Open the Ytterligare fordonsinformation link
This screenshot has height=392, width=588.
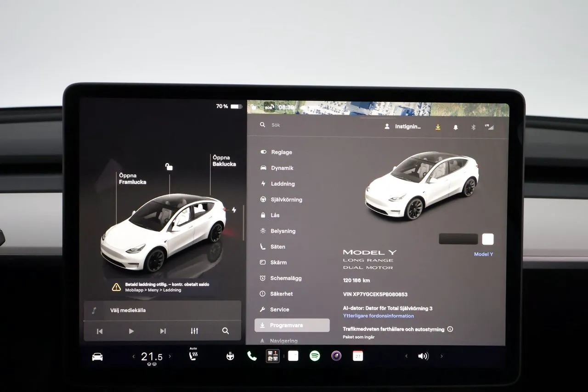(379, 316)
